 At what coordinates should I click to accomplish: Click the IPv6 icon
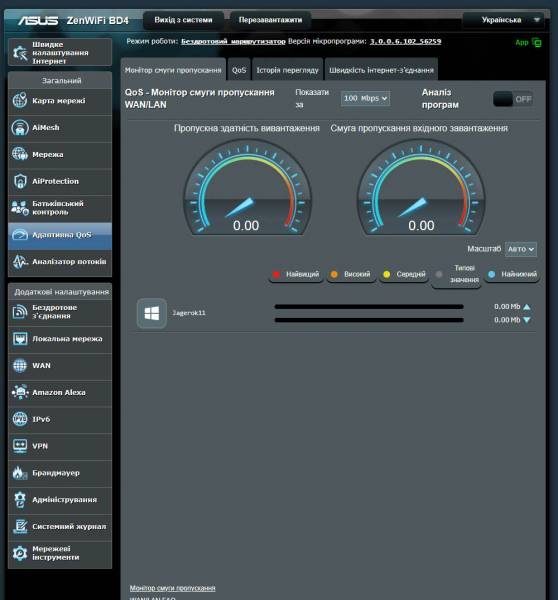20,419
